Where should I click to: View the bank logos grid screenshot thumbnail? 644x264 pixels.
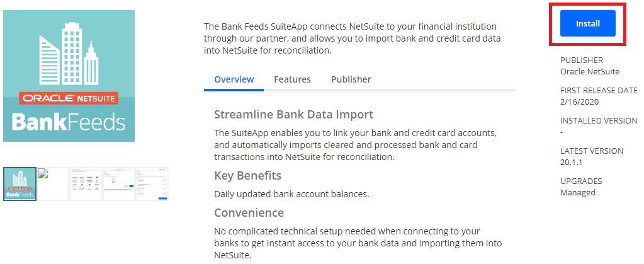[x=86, y=184]
